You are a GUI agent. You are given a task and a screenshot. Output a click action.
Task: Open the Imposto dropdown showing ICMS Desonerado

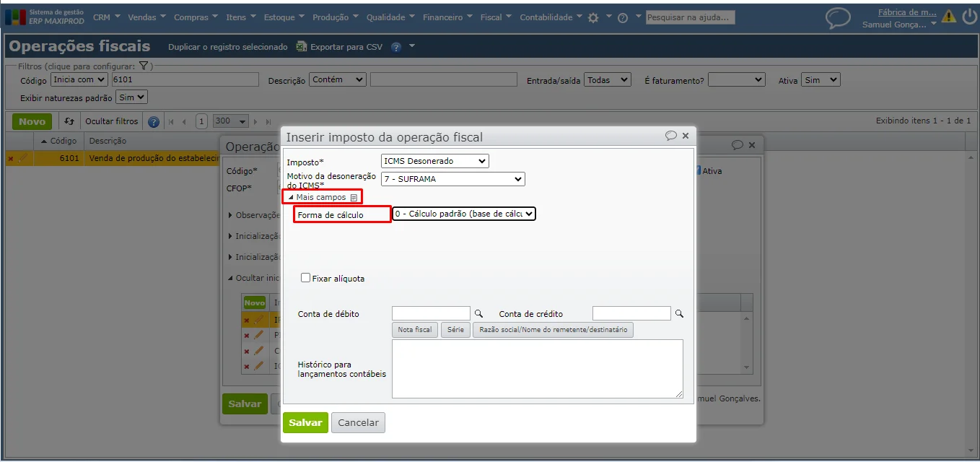pyautogui.click(x=434, y=161)
